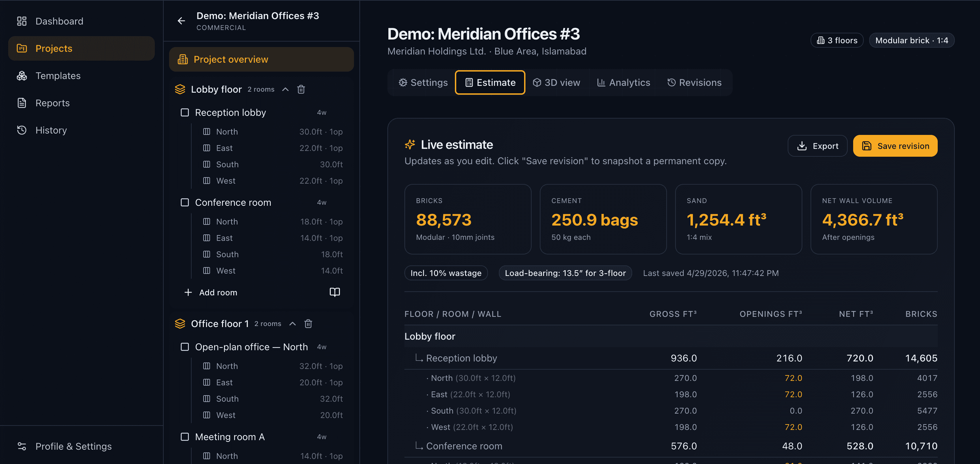Select the Reception lobby West wall row

pyautogui.click(x=272, y=181)
